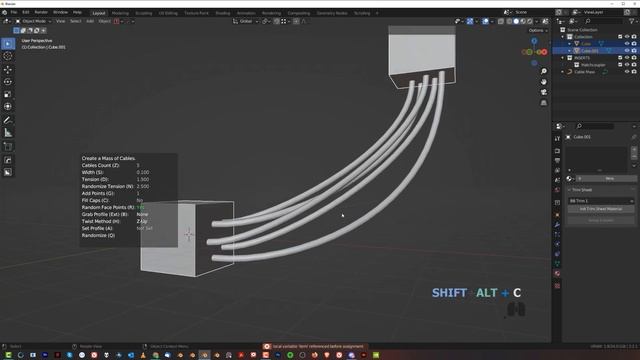Switch perspective/orthographic grid icon
This screenshot has height=360, width=640.
pos(544,103)
